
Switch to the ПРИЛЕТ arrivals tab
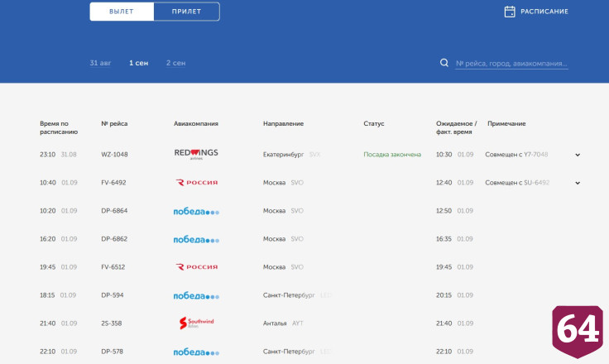[x=186, y=12]
